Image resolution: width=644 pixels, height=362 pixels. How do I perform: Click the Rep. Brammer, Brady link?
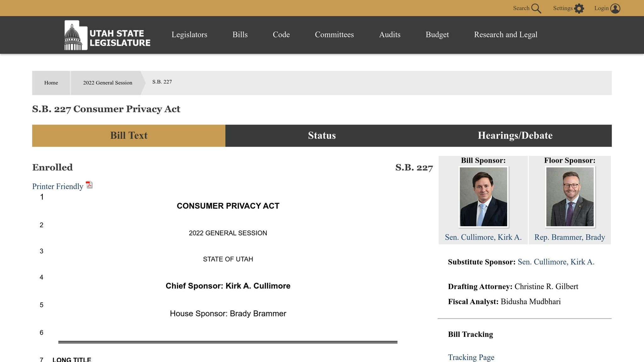(x=569, y=237)
